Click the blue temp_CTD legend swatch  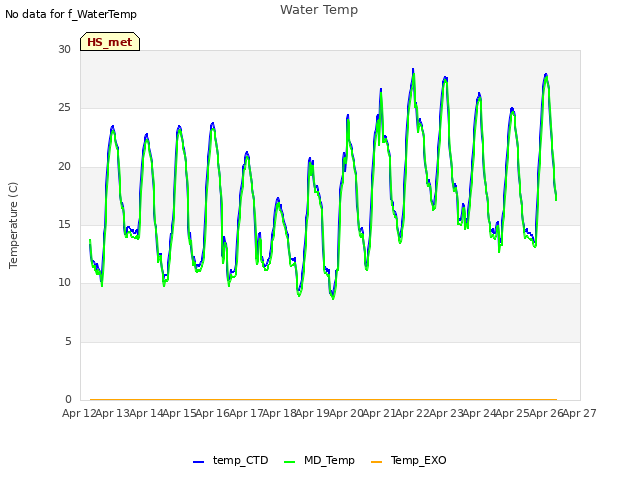coord(198,462)
